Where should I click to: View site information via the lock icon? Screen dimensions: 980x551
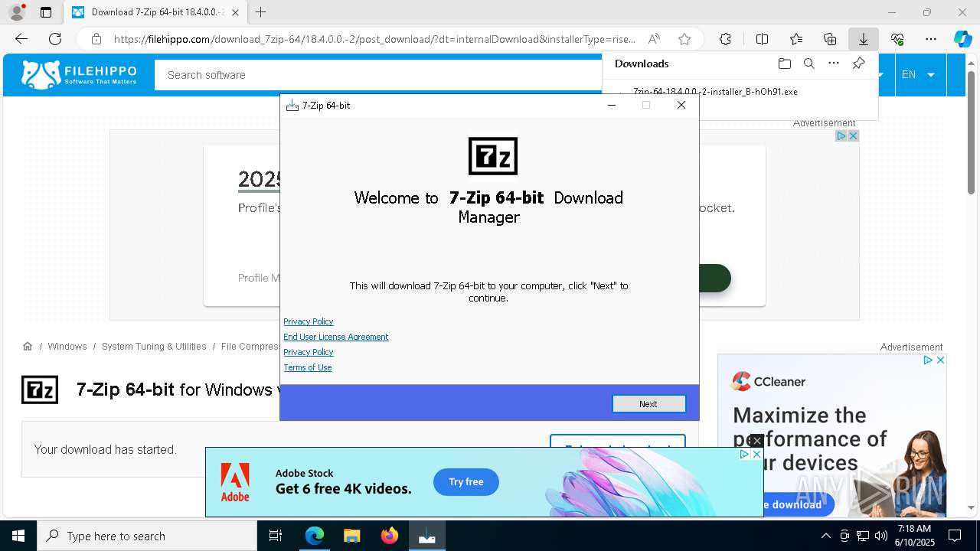96,39
